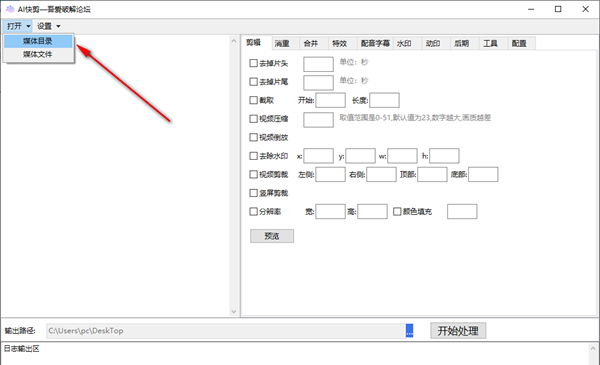
Task: Focus the h: input for 去除水印
Action: (x=444, y=156)
